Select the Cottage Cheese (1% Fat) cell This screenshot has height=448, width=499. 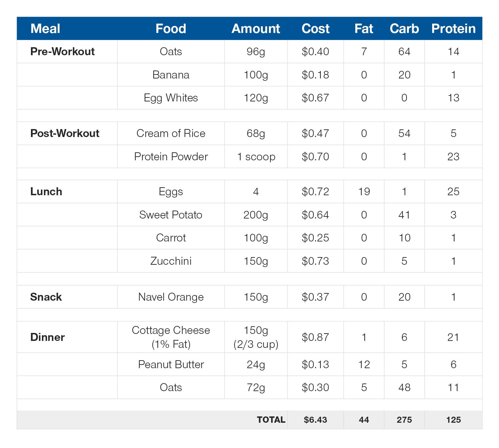pyautogui.click(x=171, y=337)
